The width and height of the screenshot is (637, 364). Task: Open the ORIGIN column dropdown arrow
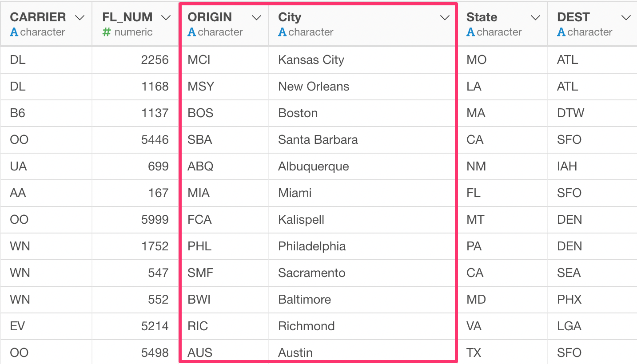point(256,18)
